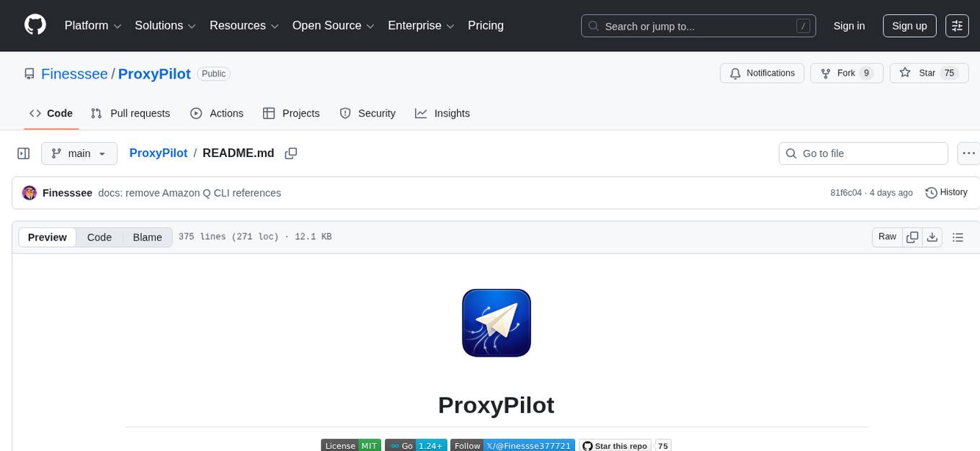Click inside the Go to file field
The width and height of the screenshot is (980, 451).
coord(863,153)
